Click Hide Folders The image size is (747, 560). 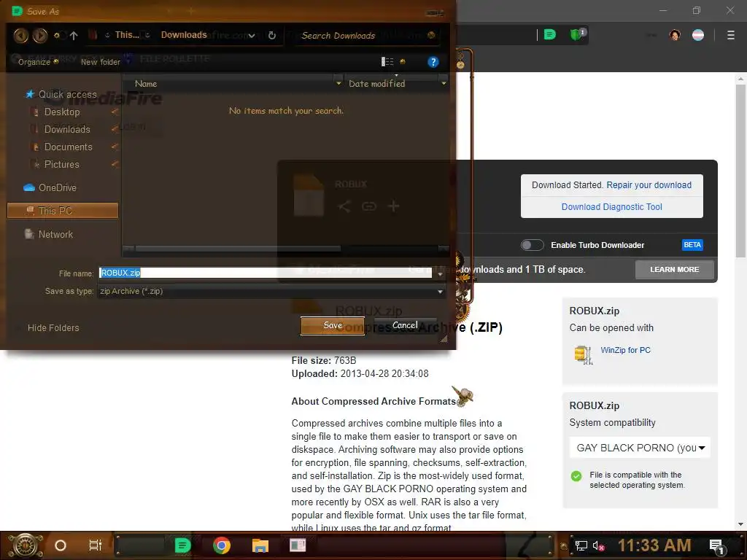(53, 327)
